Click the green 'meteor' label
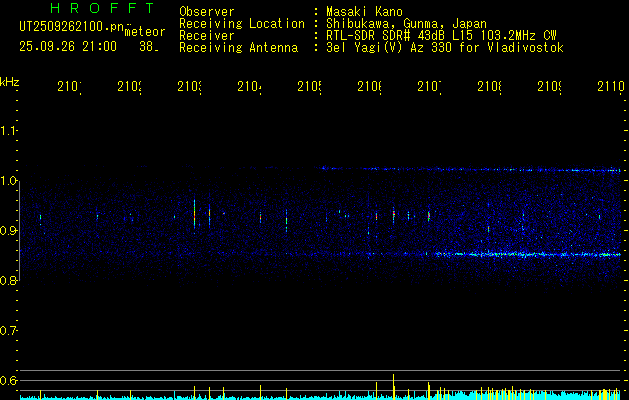The width and height of the screenshot is (629, 400). pos(145,32)
